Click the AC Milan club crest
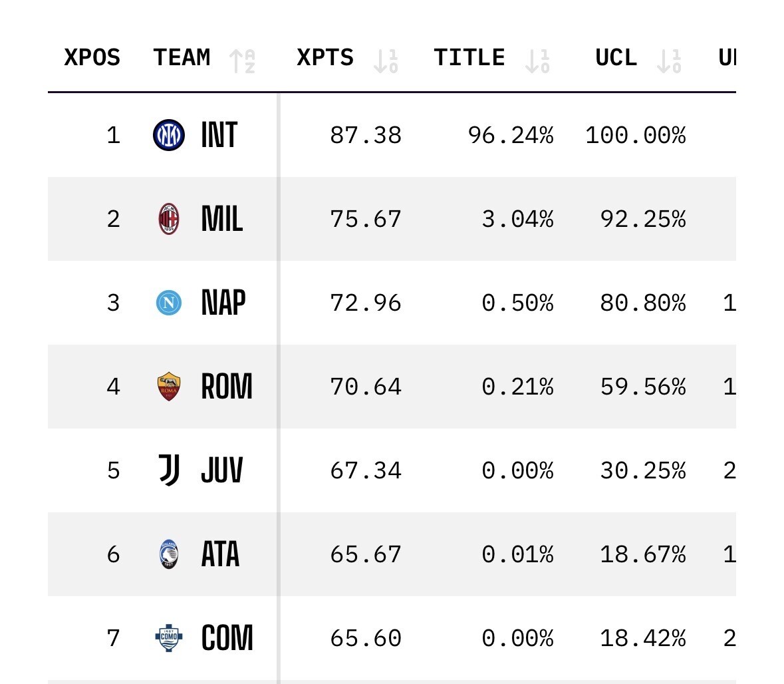The height and width of the screenshot is (684, 784). click(x=169, y=219)
